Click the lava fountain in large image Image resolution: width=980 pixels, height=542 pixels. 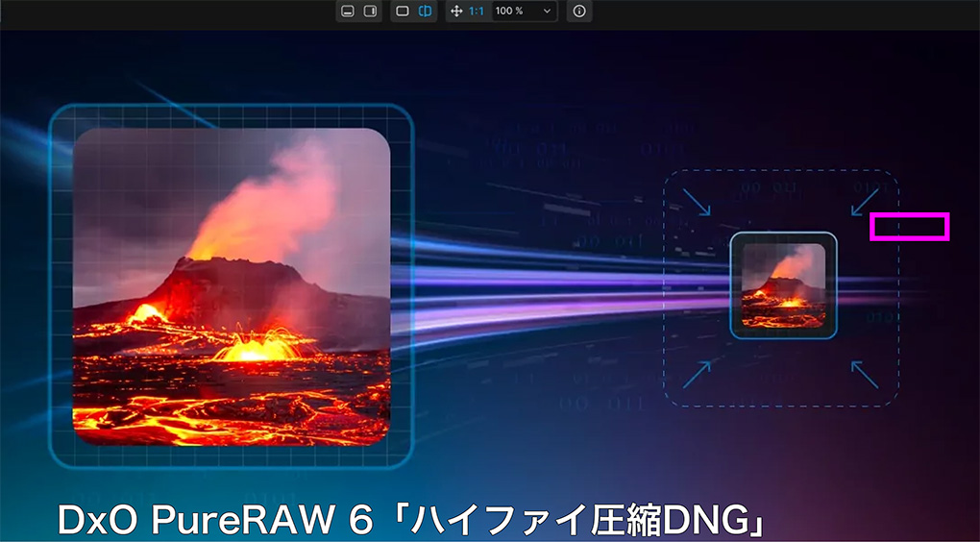click(x=255, y=346)
